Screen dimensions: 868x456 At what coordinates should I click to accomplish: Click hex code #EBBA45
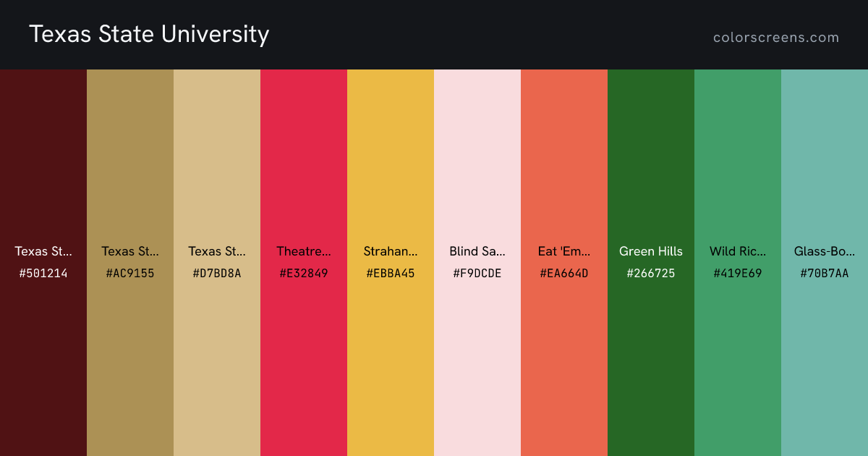[391, 274]
